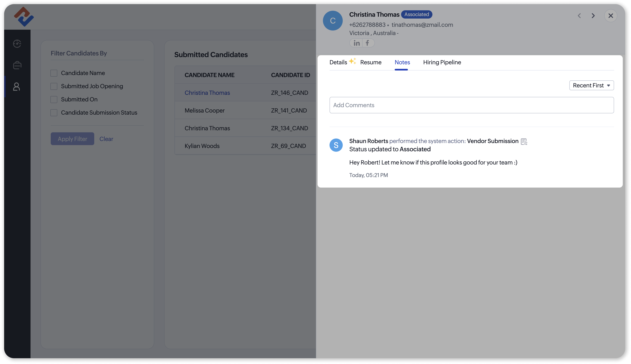The image size is (631, 364).
Task: Open the dashboard icon in sidebar
Action: 17,43
